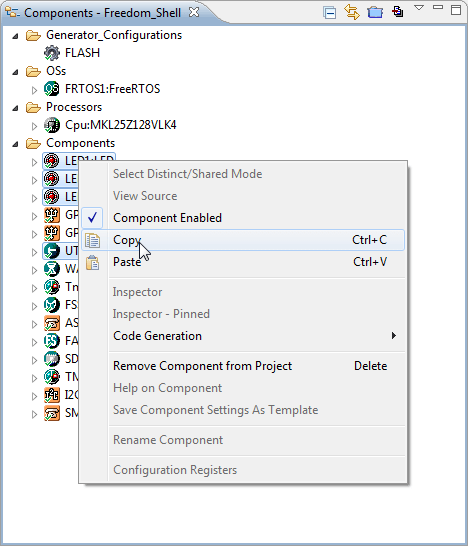
Task: Maximize the Components view panel
Action: point(456,10)
